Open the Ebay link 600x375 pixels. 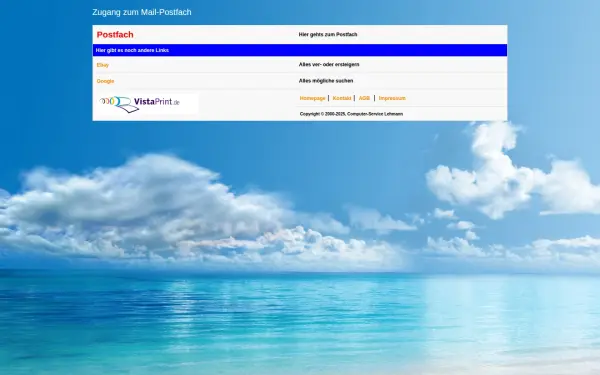[103, 65]
